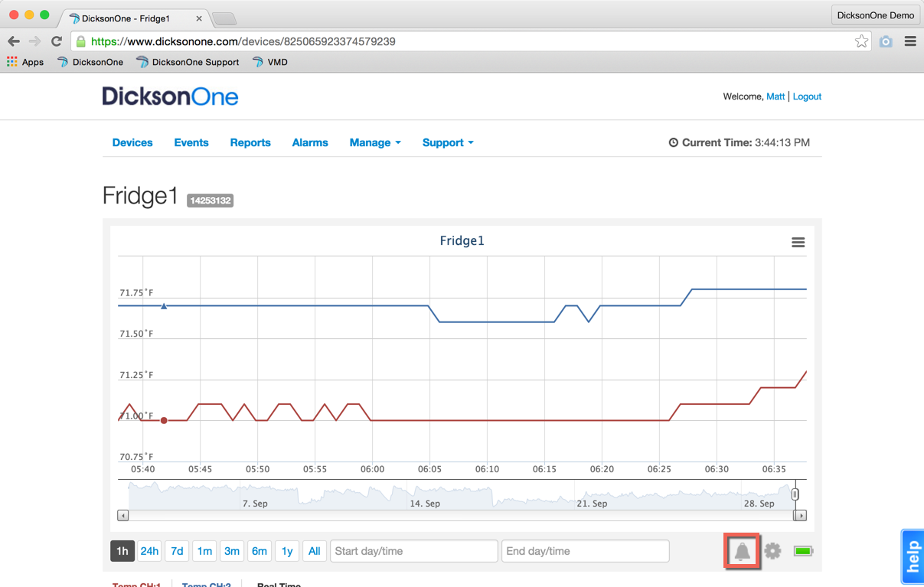Select the 1y time range
Screen dimensions: 924x587
[x=287, y=551]
